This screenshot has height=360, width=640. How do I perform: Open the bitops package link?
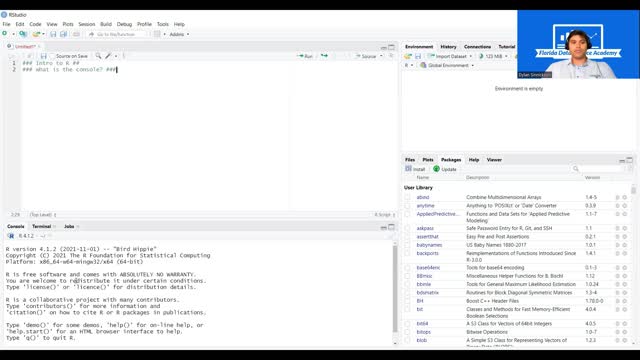424,332
